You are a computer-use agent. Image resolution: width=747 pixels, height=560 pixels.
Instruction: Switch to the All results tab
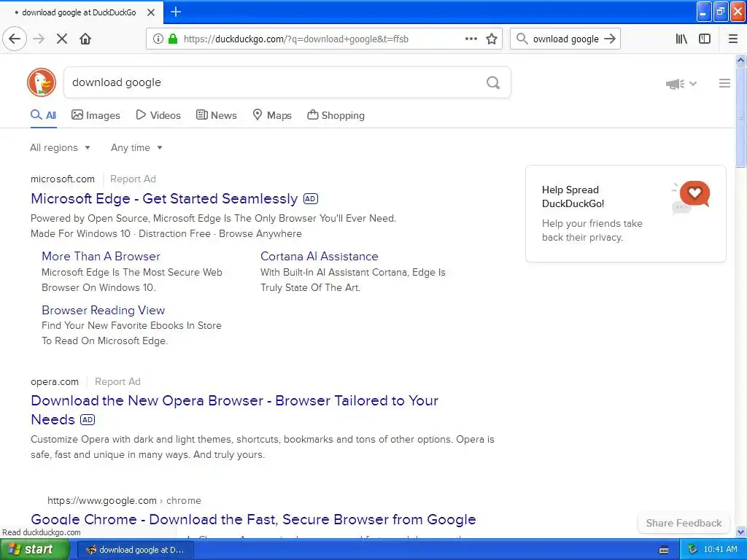coord(43,115)
